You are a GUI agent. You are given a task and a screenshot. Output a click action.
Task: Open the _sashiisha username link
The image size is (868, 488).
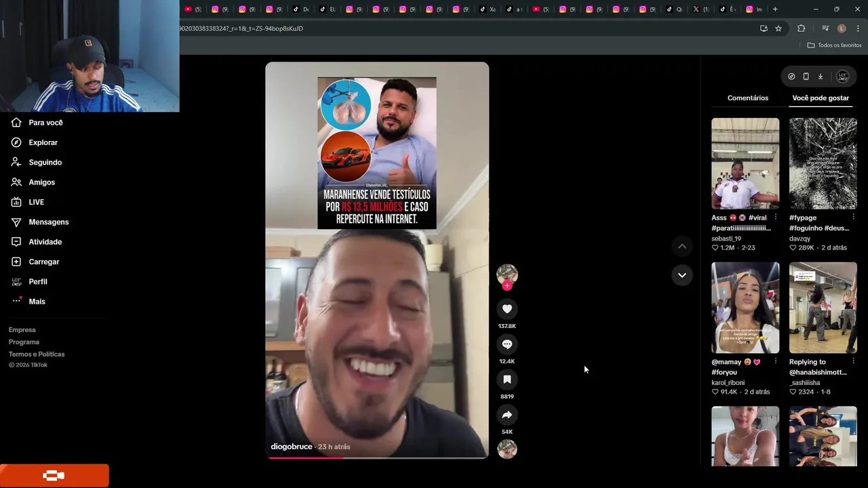(x=805, y=383)
